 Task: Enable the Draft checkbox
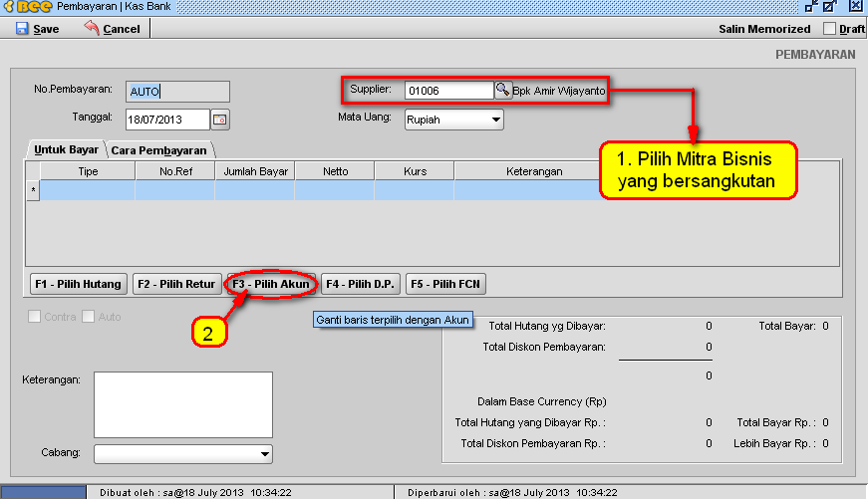click(829, 29)
